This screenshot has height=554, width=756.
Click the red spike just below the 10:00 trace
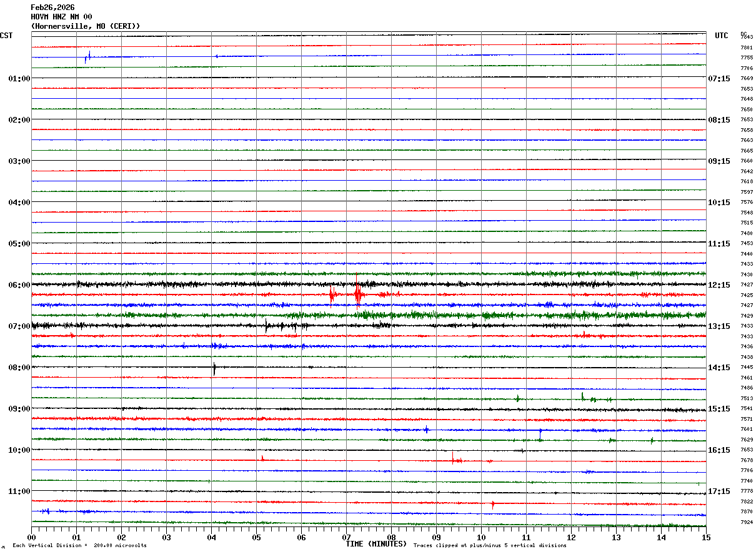(453, 458)
